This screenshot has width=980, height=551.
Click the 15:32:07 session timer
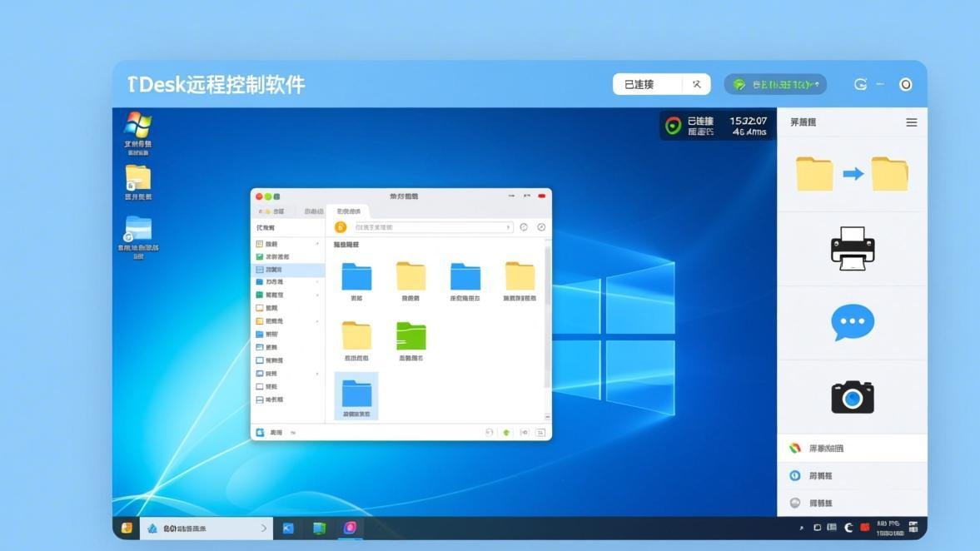coord(749,121)
